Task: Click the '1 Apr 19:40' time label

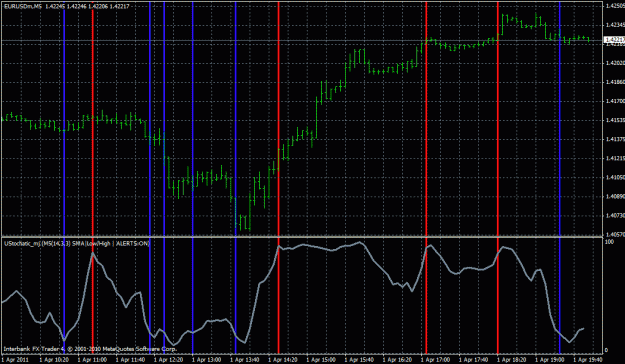Action: [x=588, y=360]
